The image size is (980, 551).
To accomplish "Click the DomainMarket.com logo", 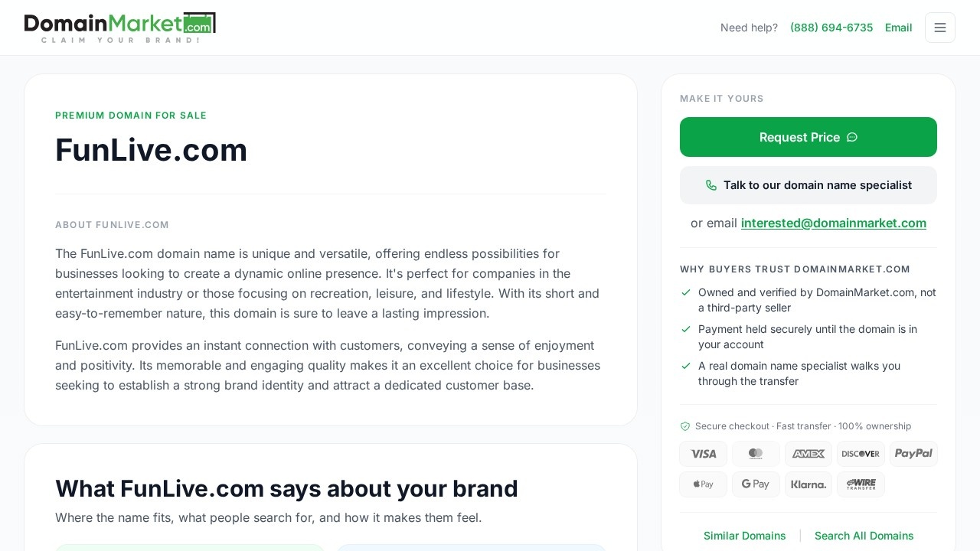I will [120, 28].
